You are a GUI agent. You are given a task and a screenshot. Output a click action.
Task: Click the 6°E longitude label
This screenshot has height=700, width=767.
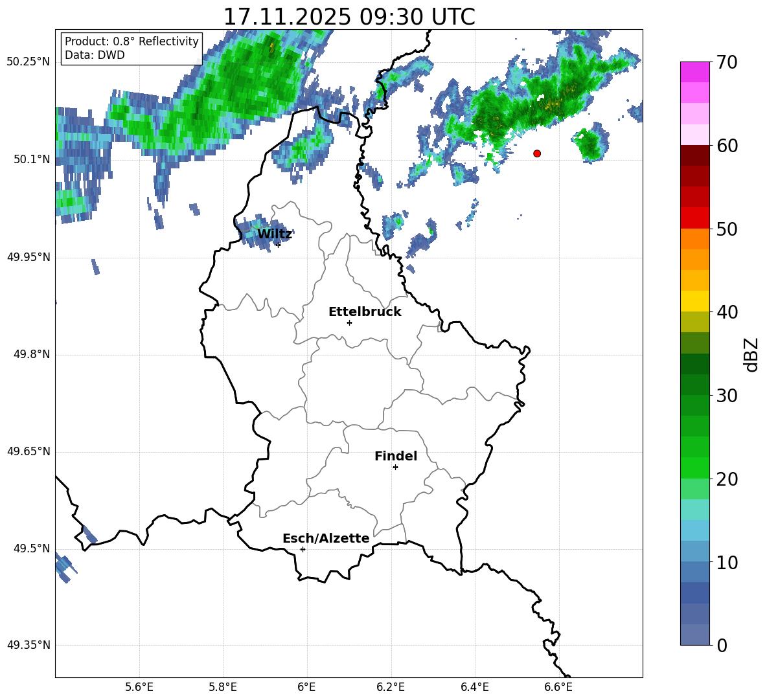tap(306, 687)
